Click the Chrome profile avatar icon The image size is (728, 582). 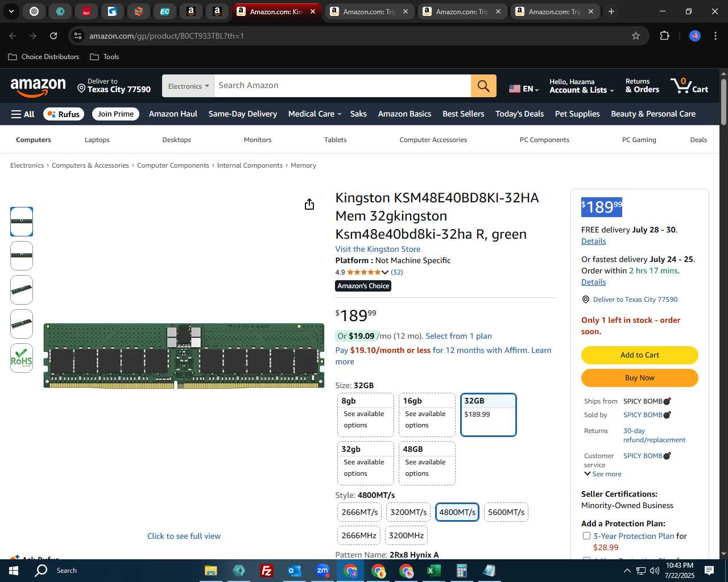click(695, 36)
